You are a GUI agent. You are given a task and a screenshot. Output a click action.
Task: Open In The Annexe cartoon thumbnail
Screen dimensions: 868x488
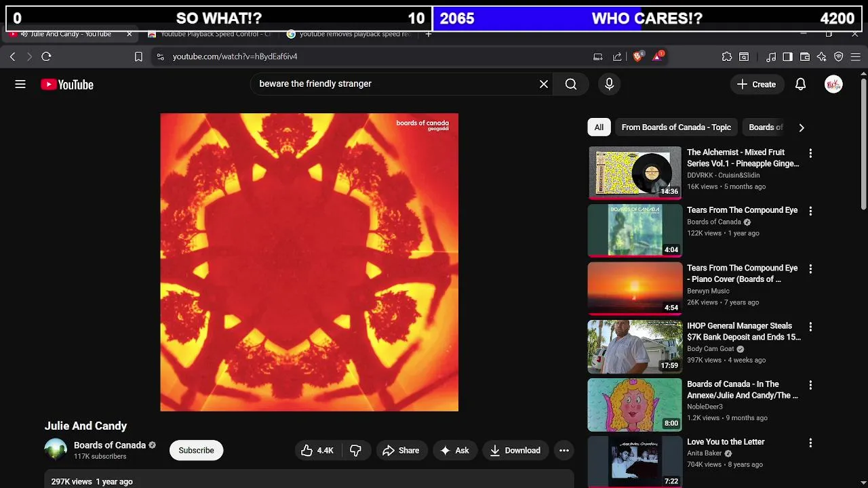(x=635, y=404)
